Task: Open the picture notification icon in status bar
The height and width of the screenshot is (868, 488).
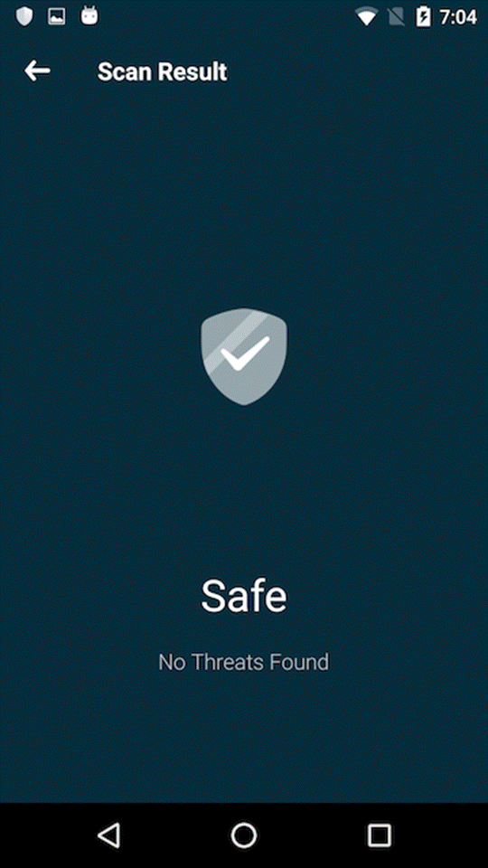Action: pyautogui.click(x=56, y=16)
